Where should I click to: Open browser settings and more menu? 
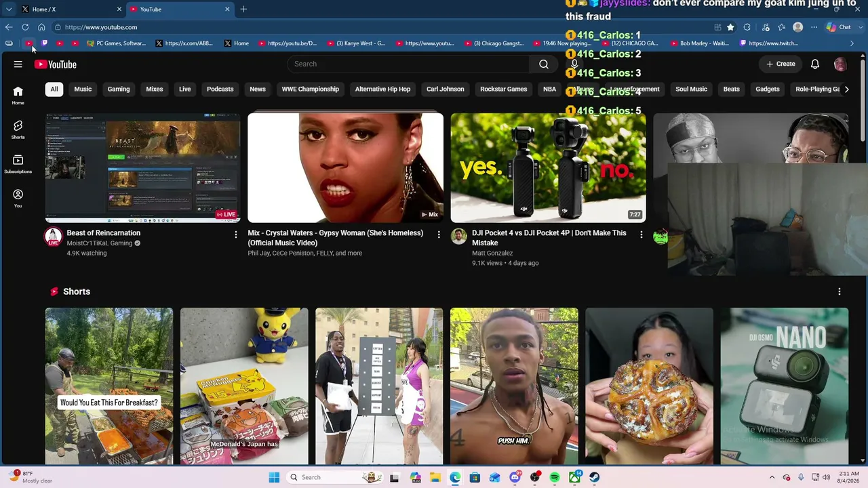pyautogui.click(x=814, y=27)
